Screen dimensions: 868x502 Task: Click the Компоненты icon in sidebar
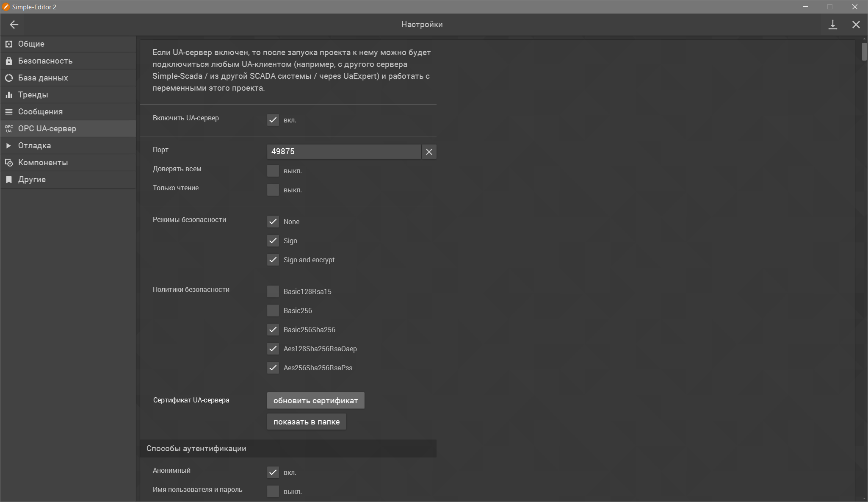tap(9, 162)
